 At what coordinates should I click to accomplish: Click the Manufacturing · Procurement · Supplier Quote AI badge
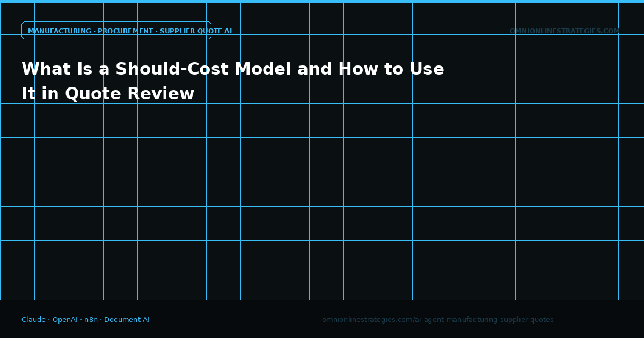[116, 31]
